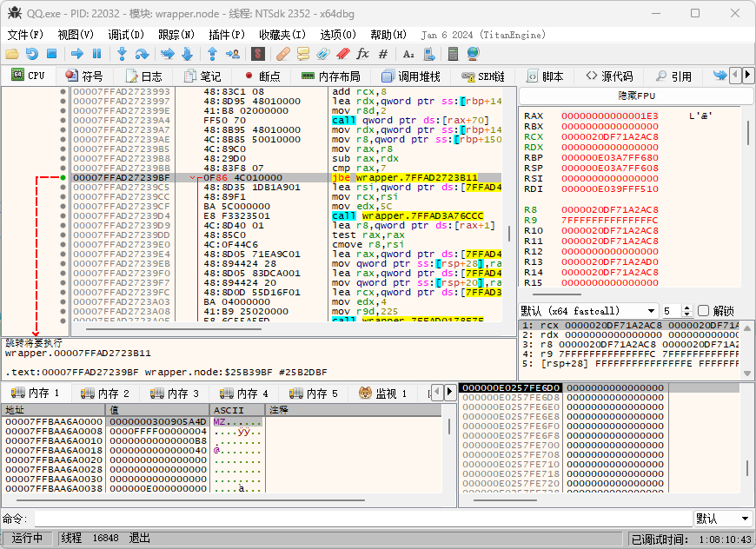Screen dimensions: 756x549
Task: Click the font settings A icon
Action: coord(408,54)
